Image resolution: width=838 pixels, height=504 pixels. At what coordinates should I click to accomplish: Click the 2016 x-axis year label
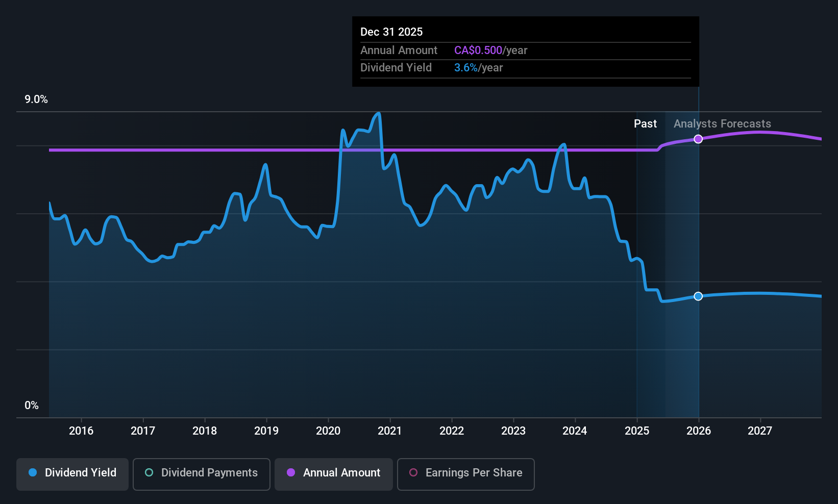click(x=81, y=431)
